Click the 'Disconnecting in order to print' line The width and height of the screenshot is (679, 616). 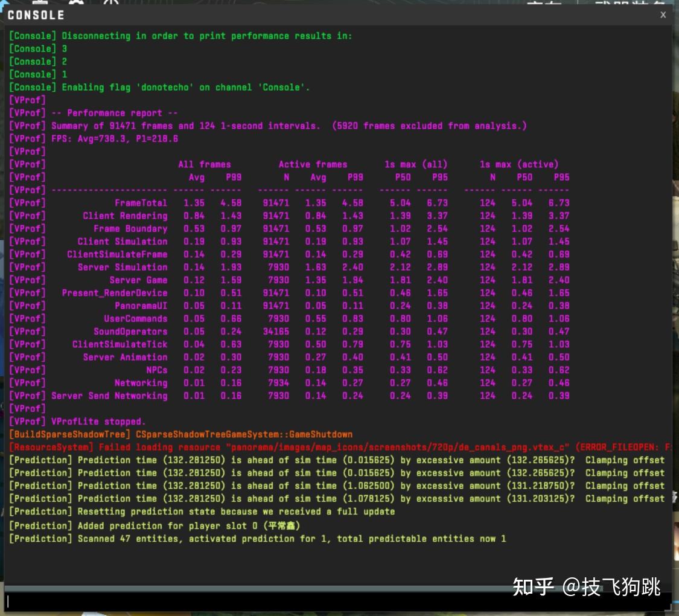[x=180, y=36]
